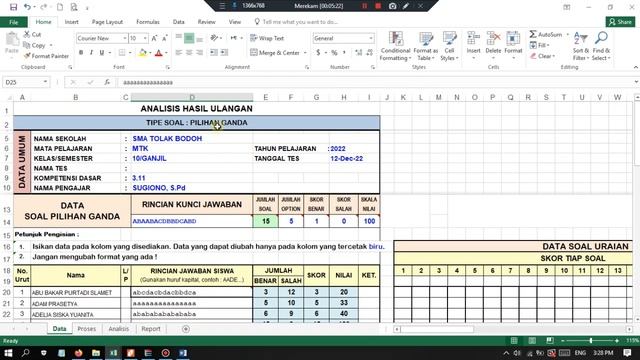Click the Share button

pyautogui.click(x=620, y=22)
